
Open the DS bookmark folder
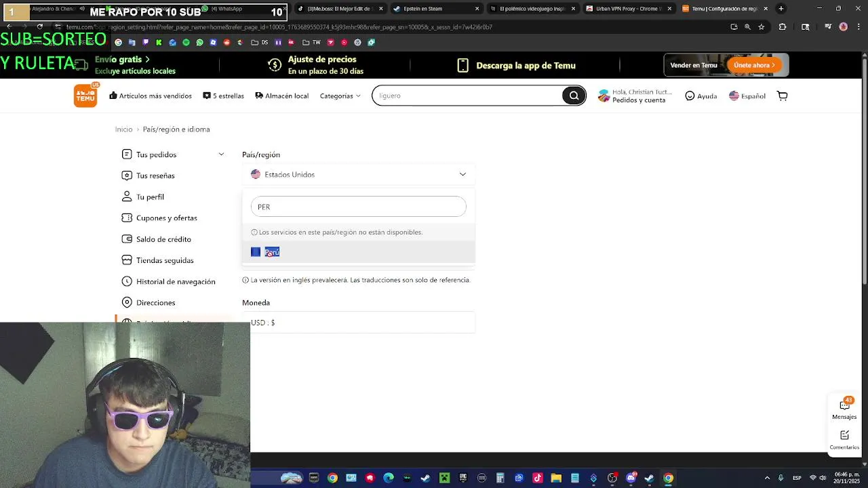coord(260,42)
